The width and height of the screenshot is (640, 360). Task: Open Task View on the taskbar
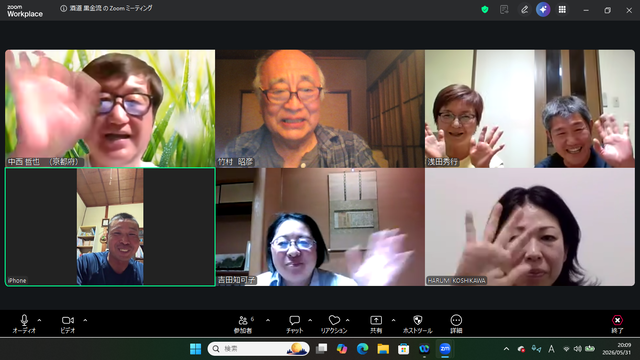tap(322, 349)
